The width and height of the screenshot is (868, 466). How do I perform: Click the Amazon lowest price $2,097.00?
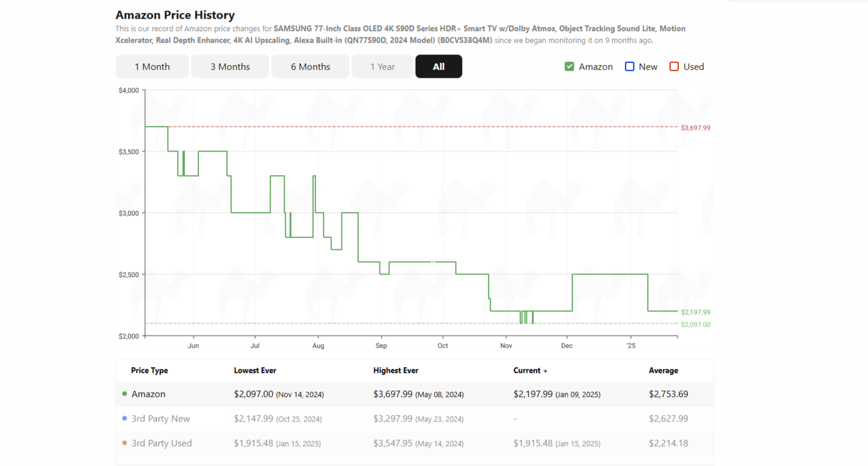click(x=253, y=394)
